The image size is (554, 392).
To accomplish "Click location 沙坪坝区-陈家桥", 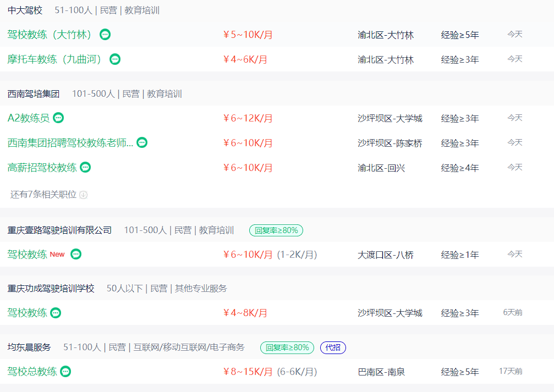I will pos(390,143).
